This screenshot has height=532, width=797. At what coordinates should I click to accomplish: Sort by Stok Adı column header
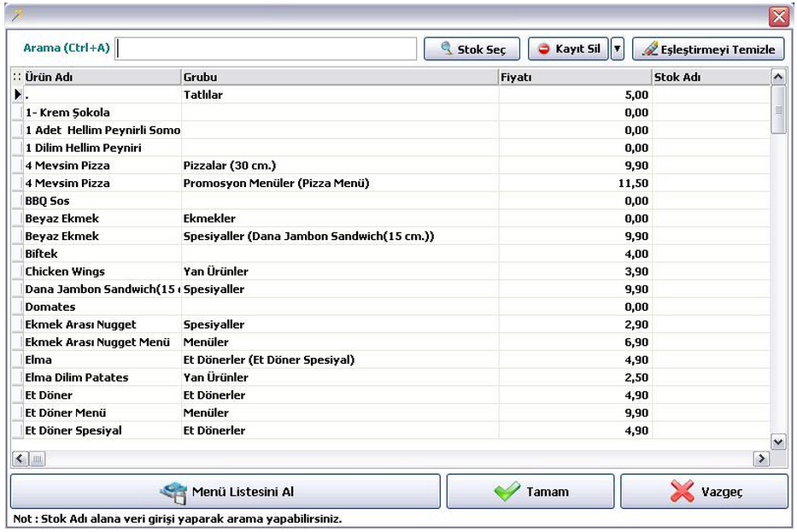pos(711,77)
